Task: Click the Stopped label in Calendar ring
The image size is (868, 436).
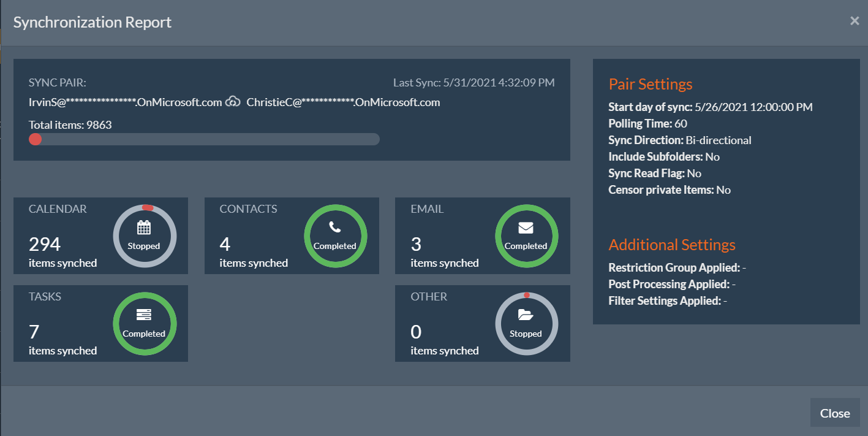Action: point(144,246)
